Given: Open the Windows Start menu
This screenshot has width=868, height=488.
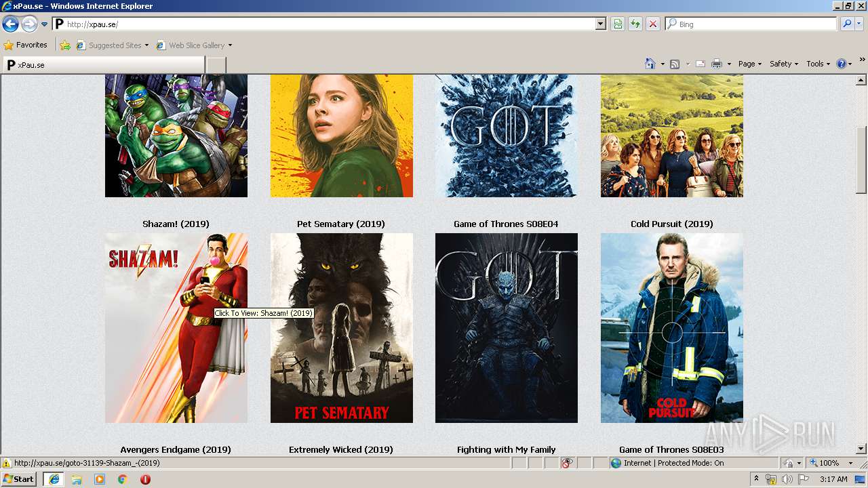Looking at the screenshot, I should [x=19, y=479].
